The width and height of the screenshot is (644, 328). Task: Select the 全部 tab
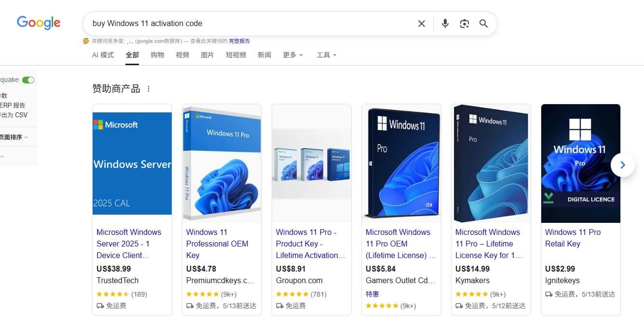[x=132, y=55]
